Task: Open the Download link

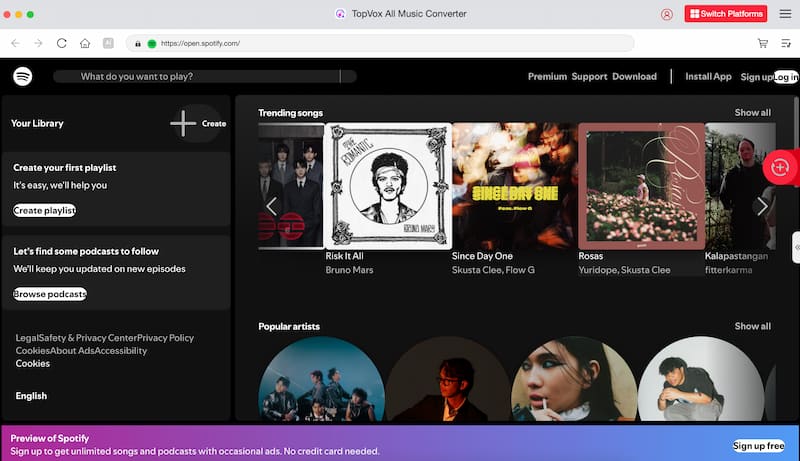Action: pyautogui.click(x=634, y=76)
